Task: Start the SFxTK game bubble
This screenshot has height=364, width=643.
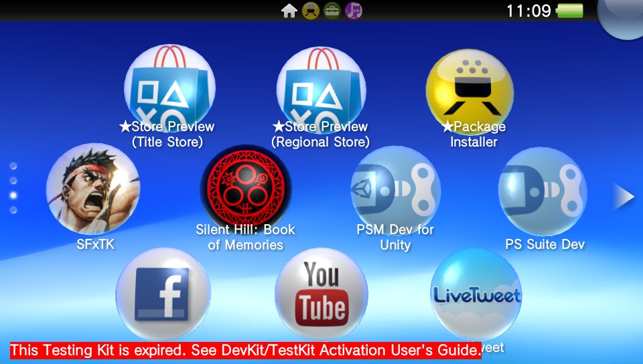Action: [93, 189]
